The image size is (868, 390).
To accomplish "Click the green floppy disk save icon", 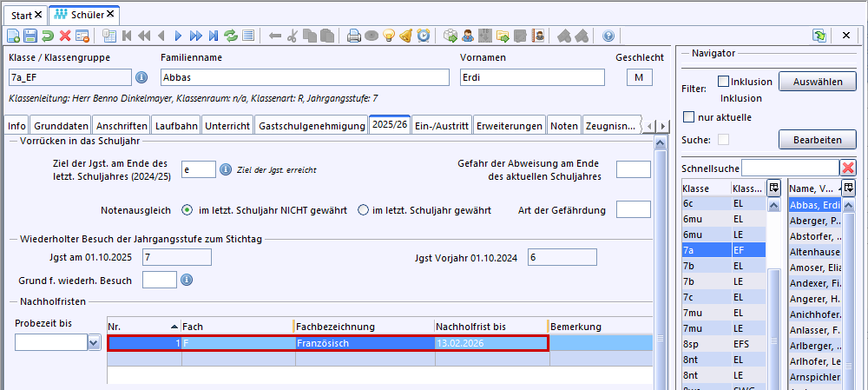I will [x=30, y=36].
